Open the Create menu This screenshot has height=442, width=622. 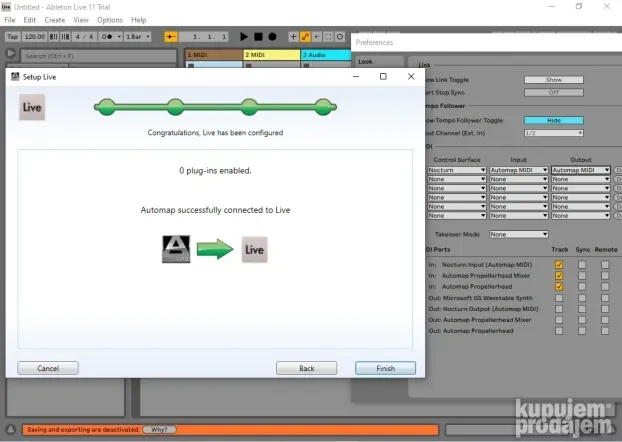click(55, 20)
